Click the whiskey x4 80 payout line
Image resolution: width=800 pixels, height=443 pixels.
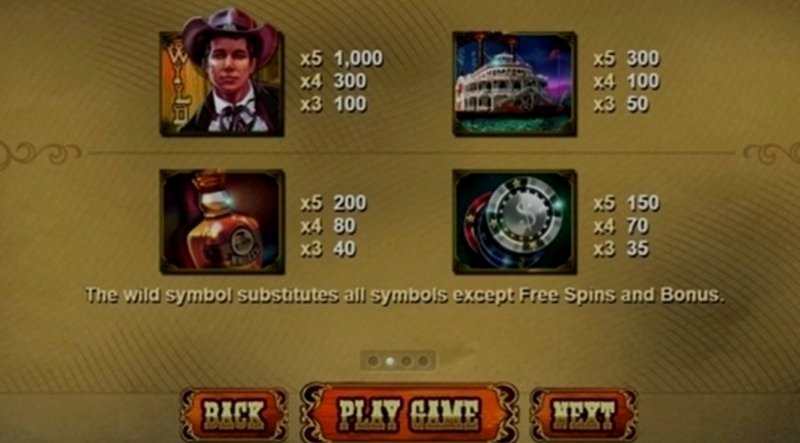[x=328, y=226]
